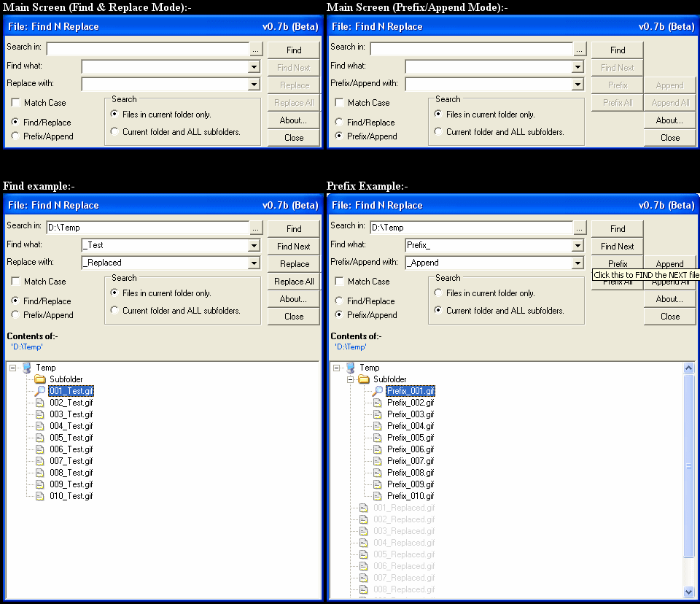Collapse Temp root node in Find example tree
The width and height of the screenshot is (700, 604).
[12, 368]
